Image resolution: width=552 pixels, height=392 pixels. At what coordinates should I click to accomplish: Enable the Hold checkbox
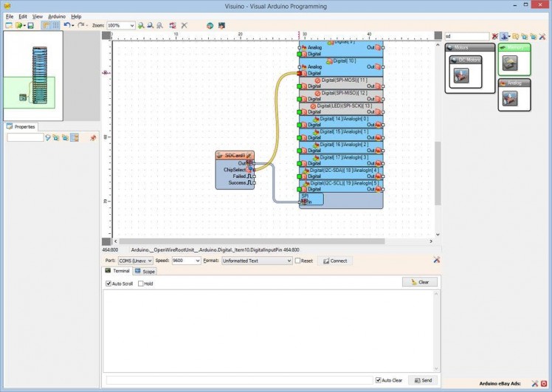tap(141, 283)
